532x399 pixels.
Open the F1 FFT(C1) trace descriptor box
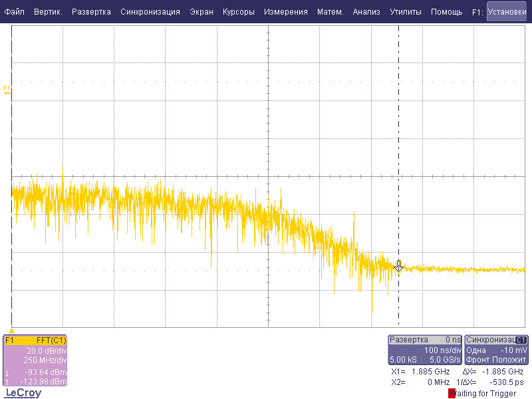coord(35,360)
